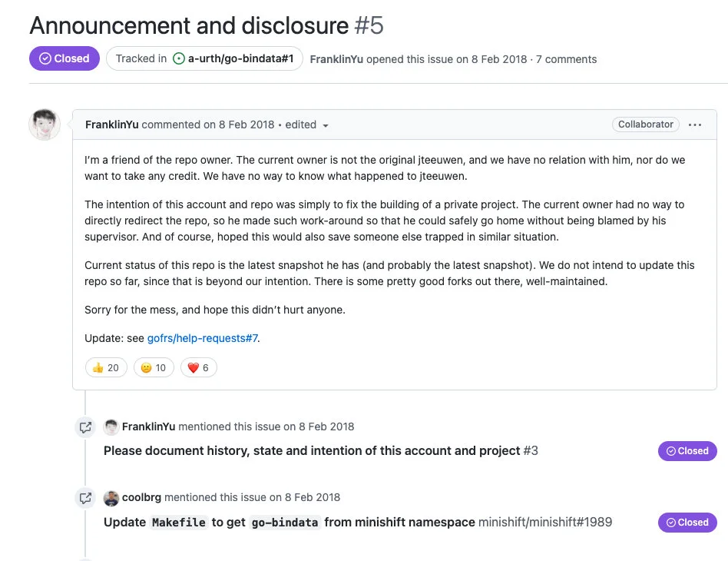The image size is (728, 561).
Task: Click coolbrg's avatar in the timeline
Action: tap(111, 498)
